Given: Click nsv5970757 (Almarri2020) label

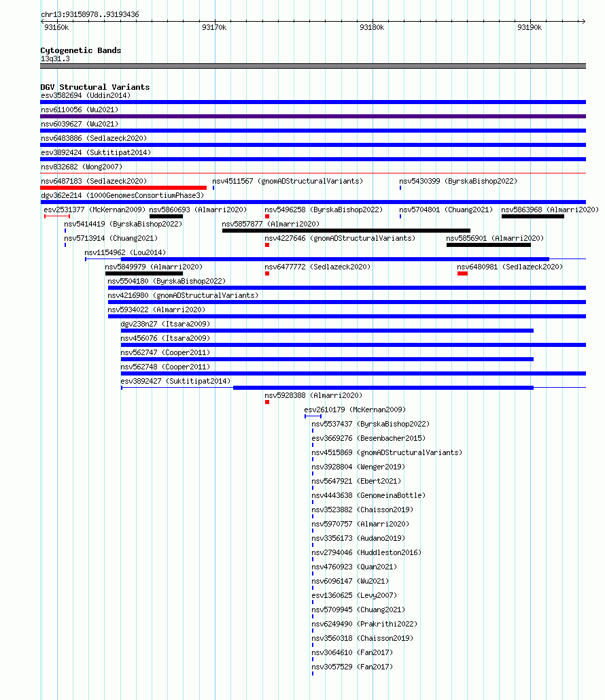Looking at the screenshot, I should tap(360, 524).
